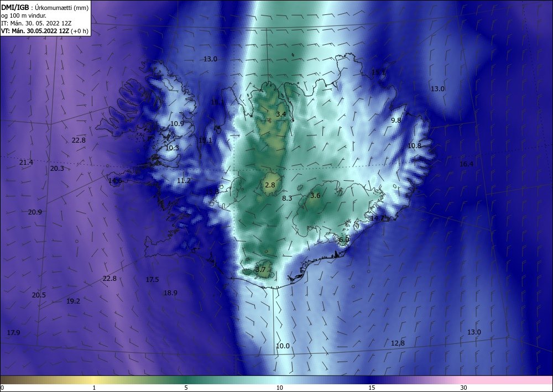This screenshot has width=553, height=392.
Task: Click the 20.3 value label
Action: coord(57,169)
